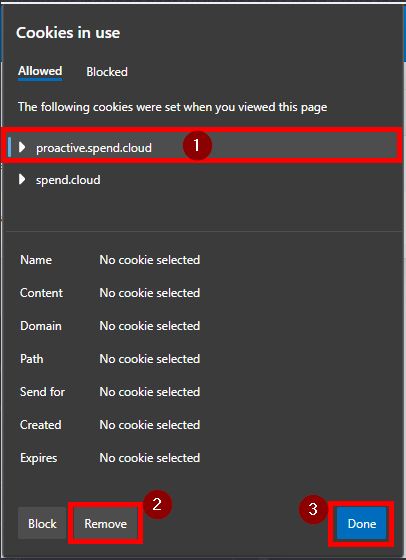Click the Block button
This screenshot has height=560, width=406.
[42, 523]
